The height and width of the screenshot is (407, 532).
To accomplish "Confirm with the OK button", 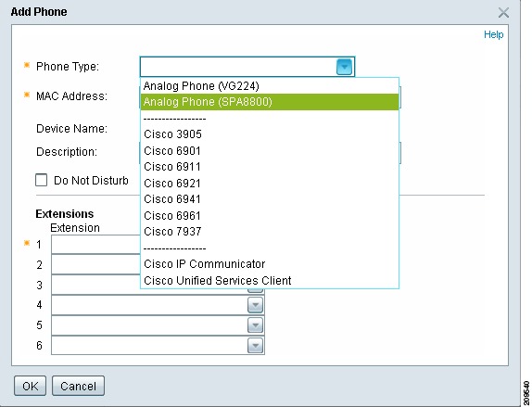I will tap(30, 386).
